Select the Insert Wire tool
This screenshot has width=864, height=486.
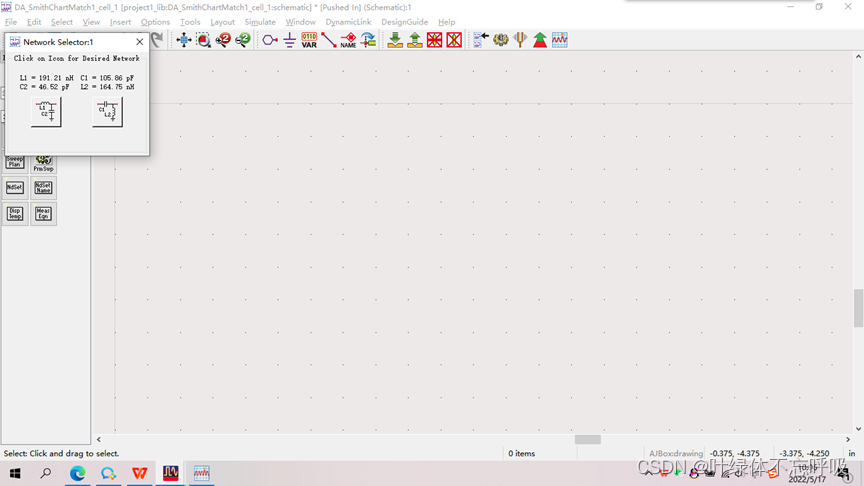click(x=328, y=40)
